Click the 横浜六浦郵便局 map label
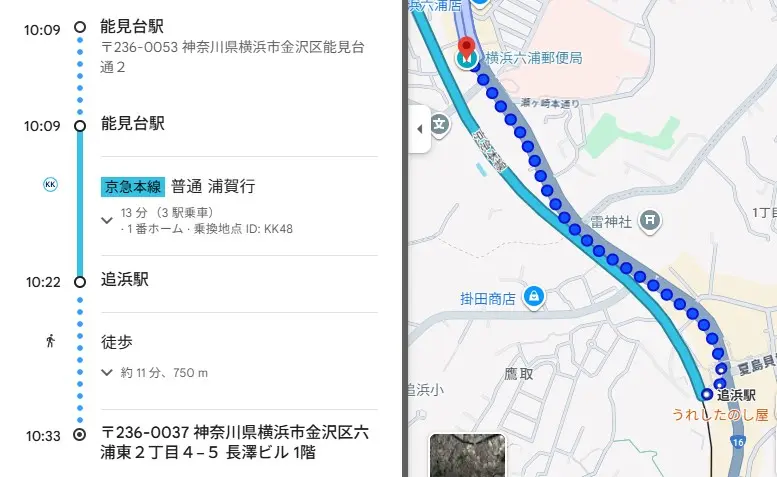This screenshot has width=777, height=477. (534, 58)
